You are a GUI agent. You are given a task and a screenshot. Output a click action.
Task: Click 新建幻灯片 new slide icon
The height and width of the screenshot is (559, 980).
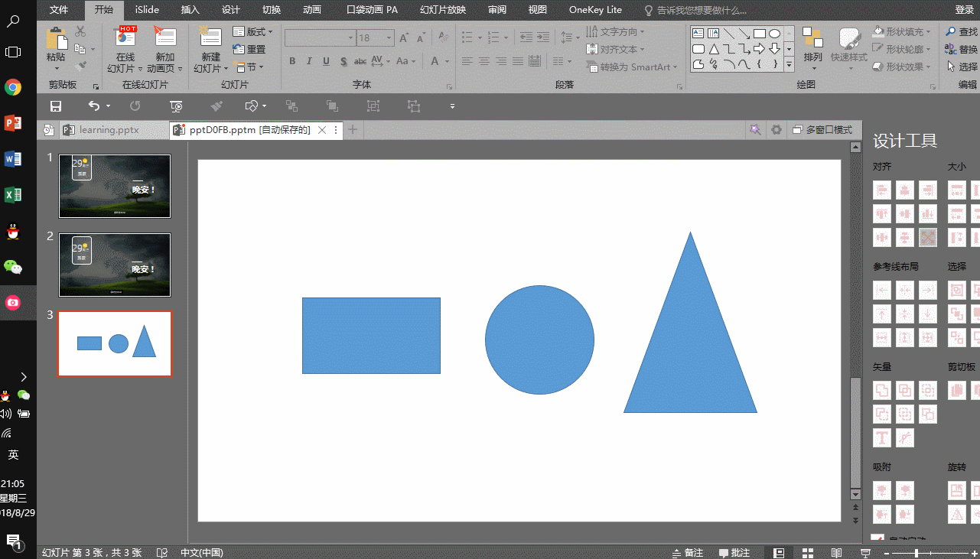click(x=210, y=49)
